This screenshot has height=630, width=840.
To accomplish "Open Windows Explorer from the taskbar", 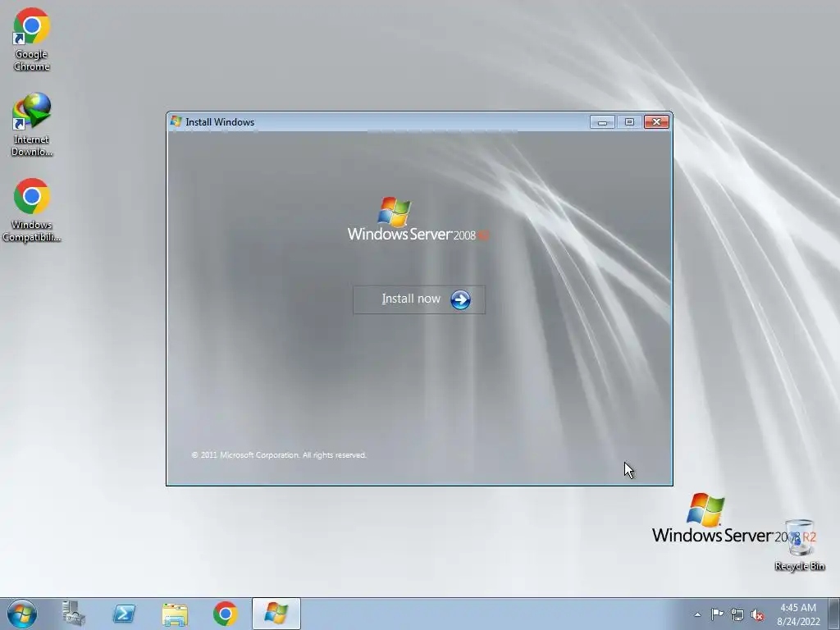I will tap(175, 614).
